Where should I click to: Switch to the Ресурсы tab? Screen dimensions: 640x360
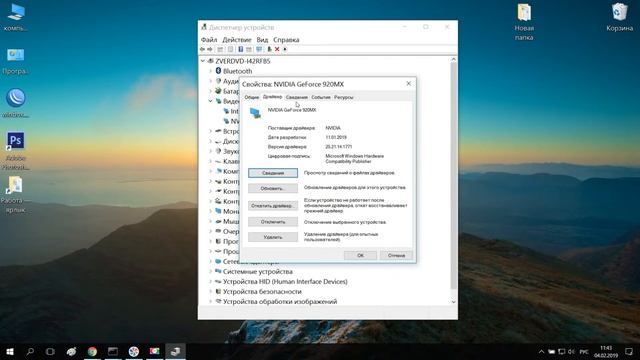pyautogui.click(x=343, y=98)
